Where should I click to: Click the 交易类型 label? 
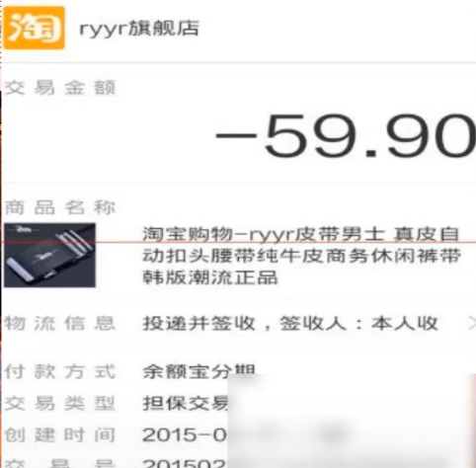[x=60, y=403]
